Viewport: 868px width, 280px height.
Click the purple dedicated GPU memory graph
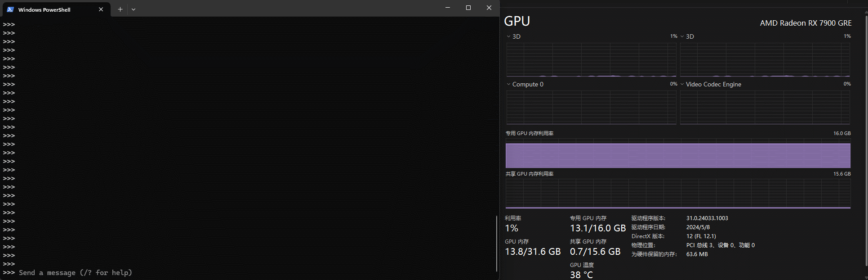tap(678, 155)
